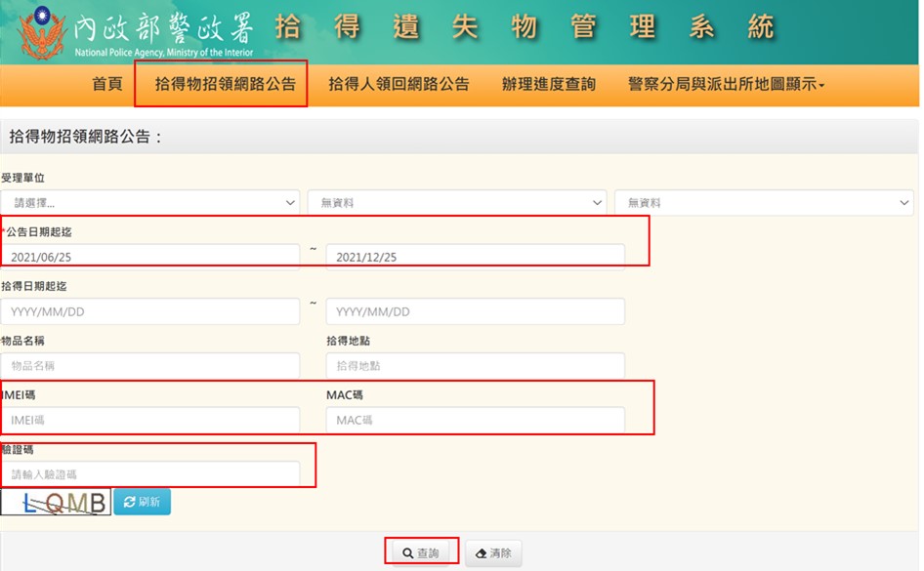Click the 清除 clear button
Image resolution: width=924 pixels, height=571 pixels.
click(493, 553)
